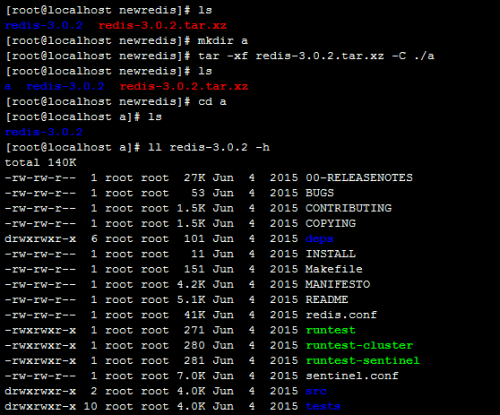Click the link count 6 in deps row

(x=94, y=239)
